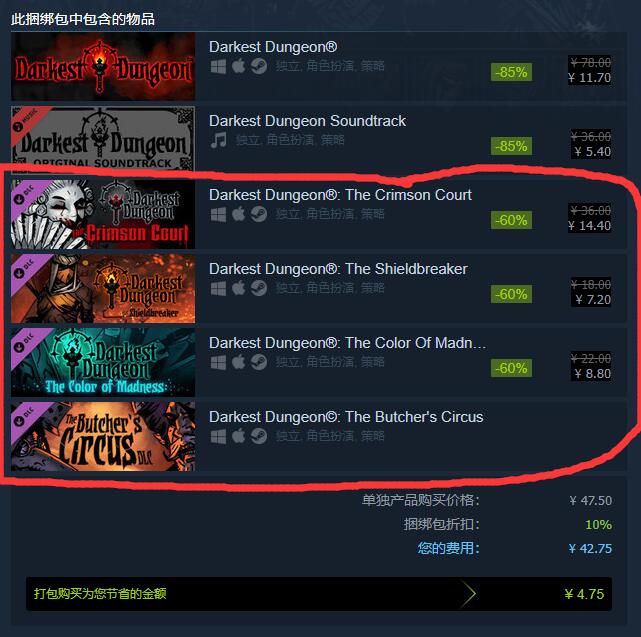Click Steam icon under The Crimson Court
Viewport: 641px width, 637px height.
pos(259,214)
